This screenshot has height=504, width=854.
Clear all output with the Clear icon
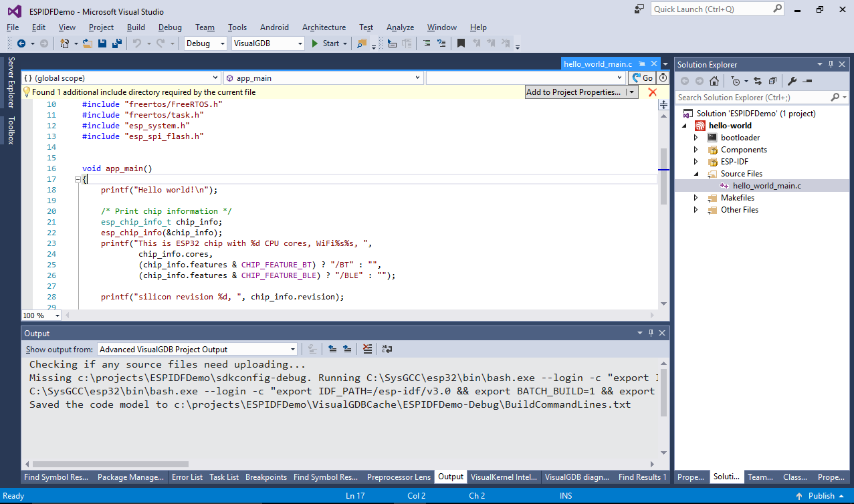click(x=367, y=348)
